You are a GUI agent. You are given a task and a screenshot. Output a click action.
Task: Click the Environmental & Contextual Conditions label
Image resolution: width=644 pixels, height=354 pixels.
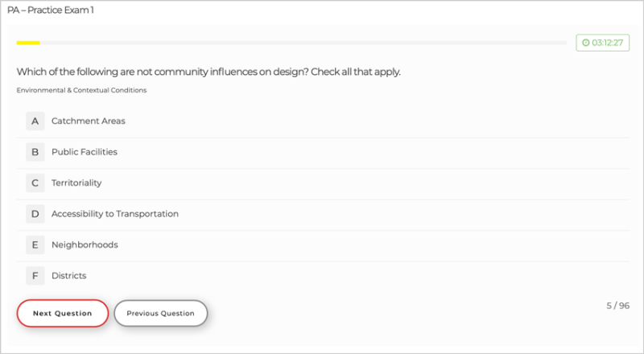coord(81,90)
